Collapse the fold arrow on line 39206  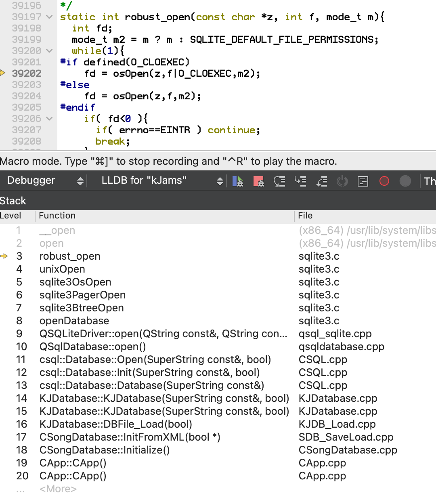49,119
